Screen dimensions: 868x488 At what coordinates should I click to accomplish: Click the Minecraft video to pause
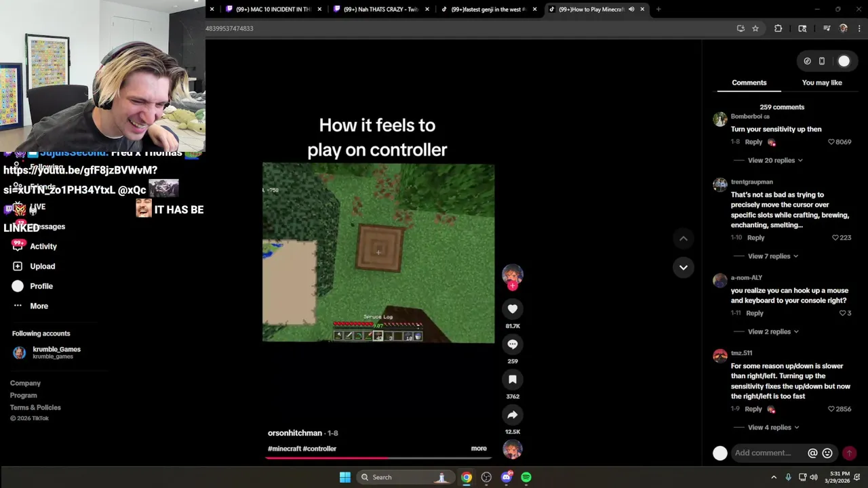378,253
